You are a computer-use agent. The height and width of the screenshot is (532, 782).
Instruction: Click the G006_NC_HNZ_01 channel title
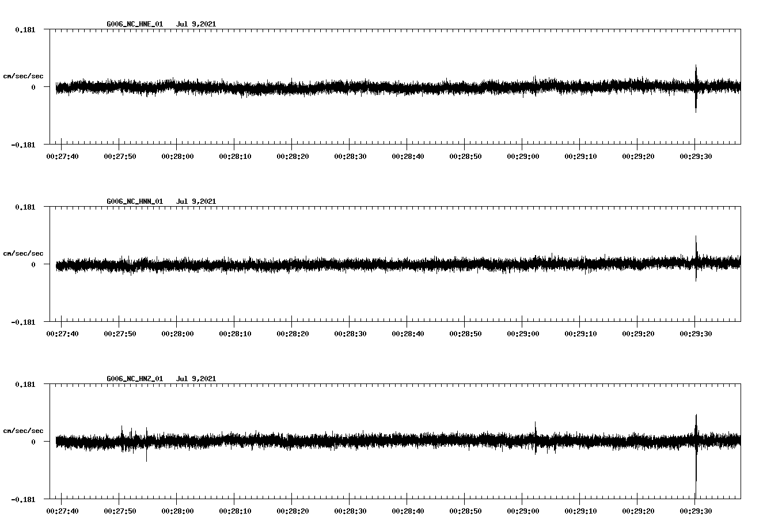click(x=134, y=378)
